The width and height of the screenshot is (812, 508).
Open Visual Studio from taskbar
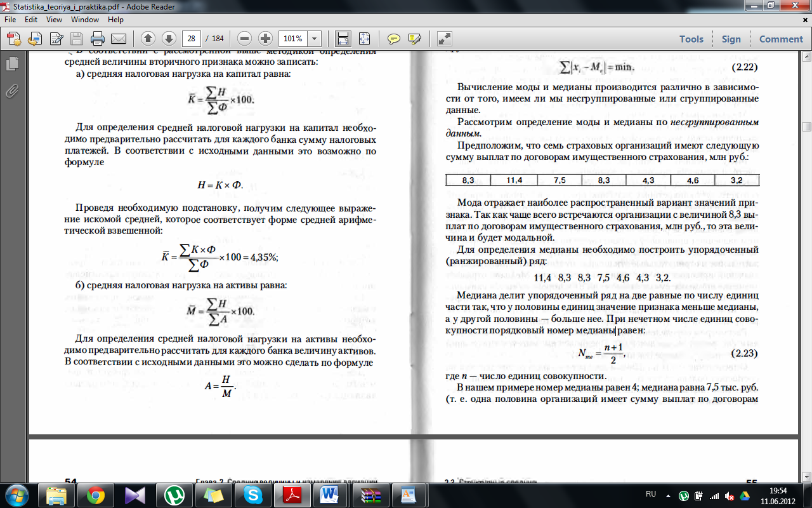click(135, 495)
